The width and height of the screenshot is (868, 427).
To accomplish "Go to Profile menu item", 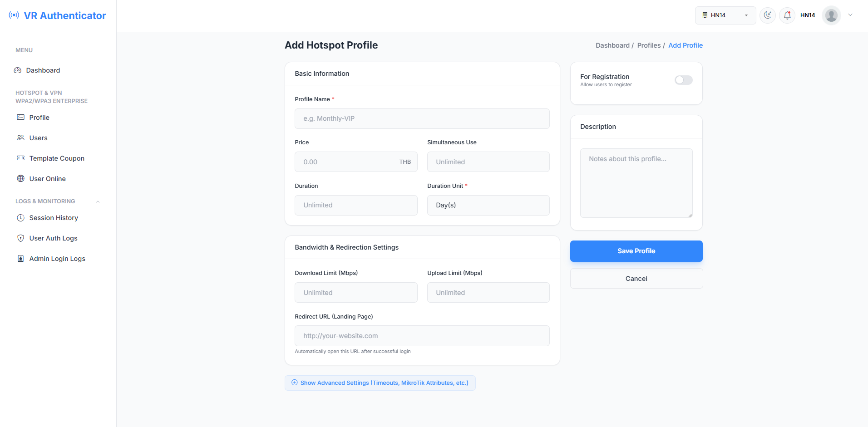I will (x=39, y=118).
